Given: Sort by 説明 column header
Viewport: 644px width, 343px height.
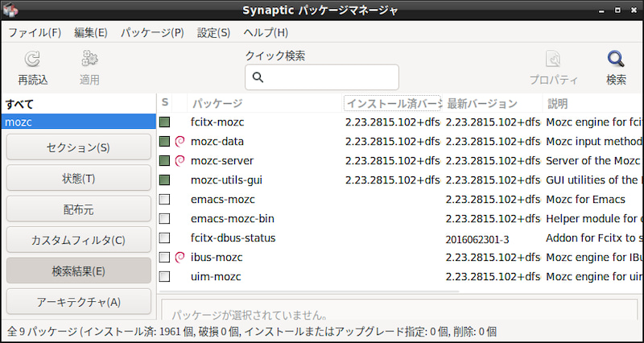Looking at the screenshot, I should coord(593,103).
